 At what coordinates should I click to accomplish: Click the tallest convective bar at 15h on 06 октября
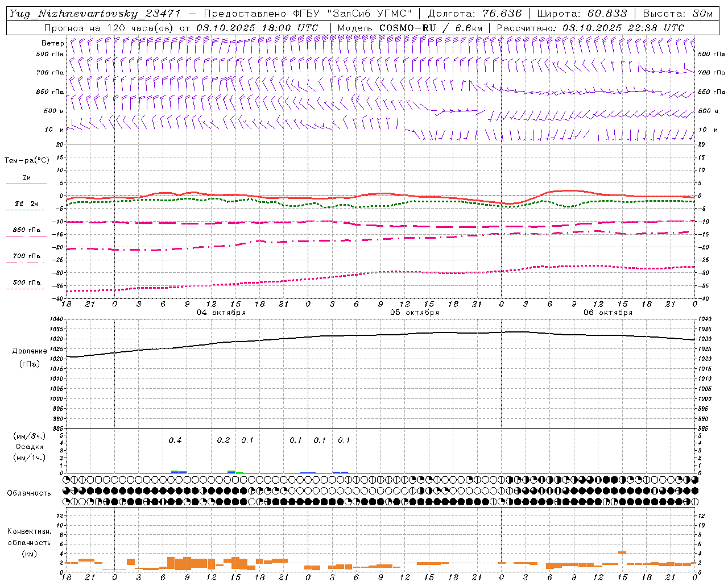(x=622, y=552)
